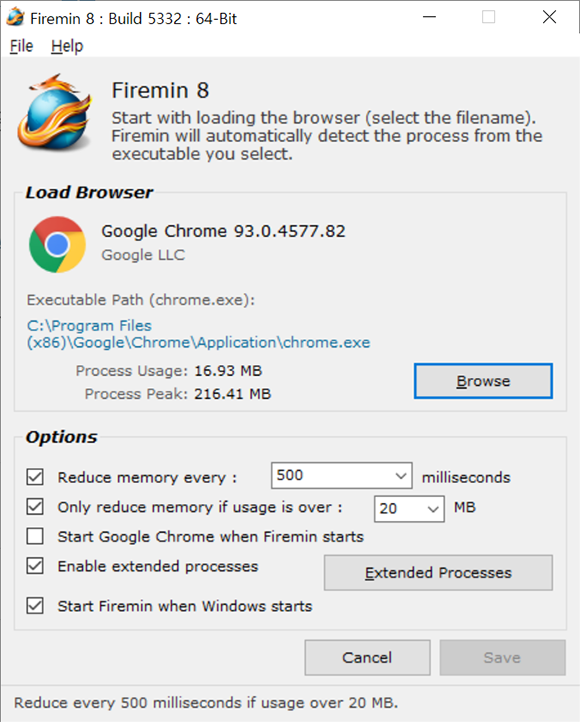This screenshot has width=580, height=722.
Task: Click the Browse button
Action: pyautogui.click(x=483, y=381)
